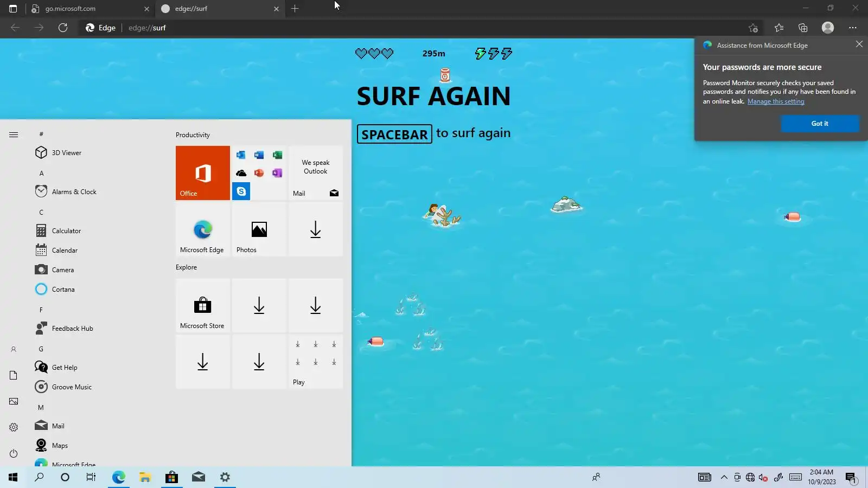The width and height of the screenshot is (868, 488).
Task: Open Pictures from Start menu sidebar
Action: [14, 401]
